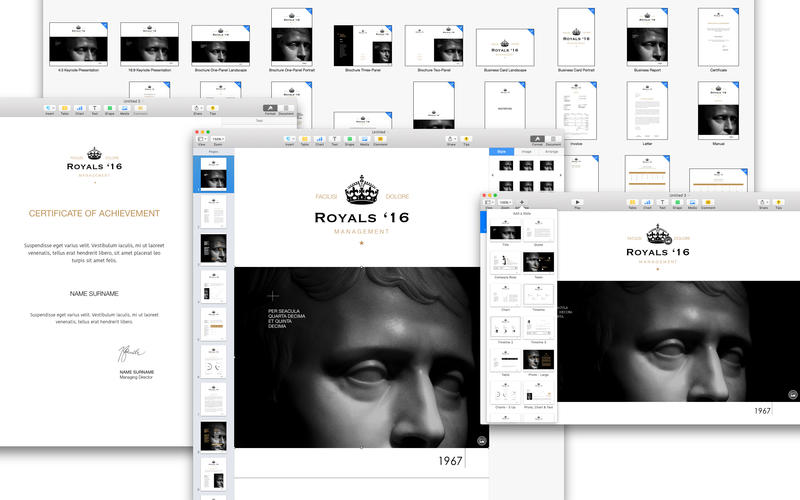Click NAME SURNAME placeholder in certificate
800x500 pixels.
94,293
